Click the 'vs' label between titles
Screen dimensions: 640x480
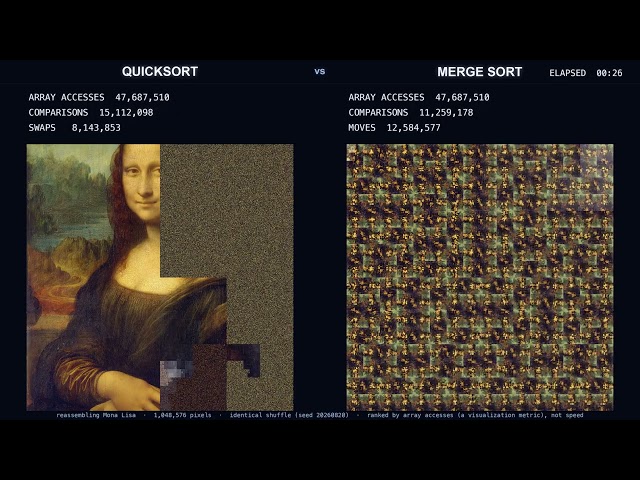pyautogui.click(x=320, y=72)
